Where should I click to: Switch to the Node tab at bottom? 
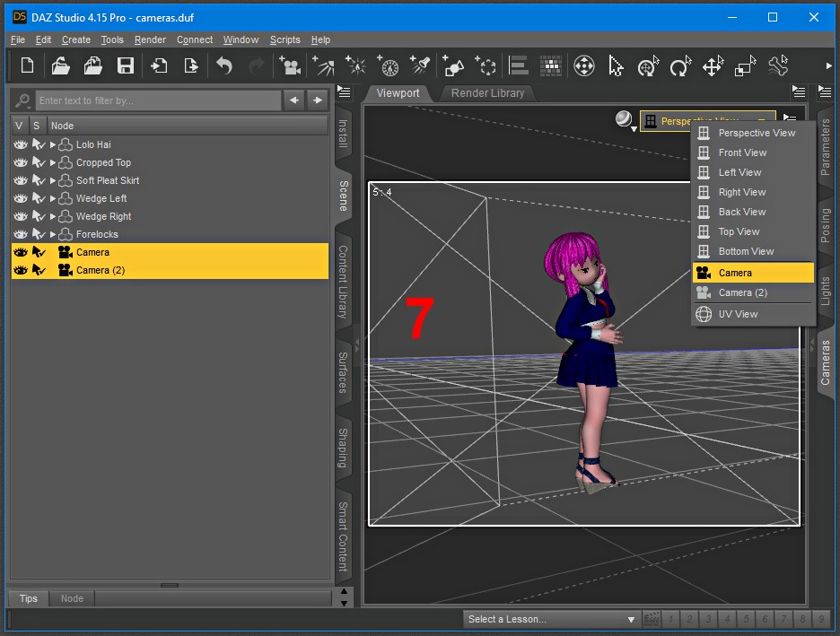72,598
